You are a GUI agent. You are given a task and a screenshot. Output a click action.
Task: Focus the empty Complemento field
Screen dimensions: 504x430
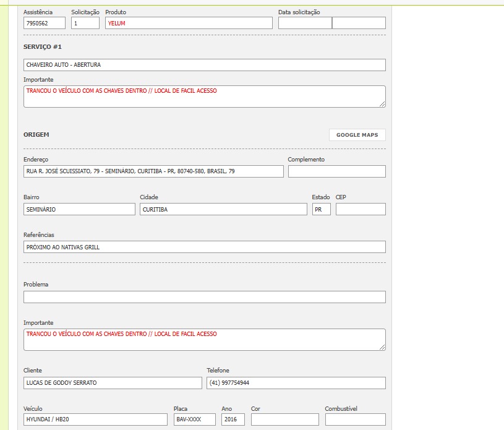tap(336, 171)
